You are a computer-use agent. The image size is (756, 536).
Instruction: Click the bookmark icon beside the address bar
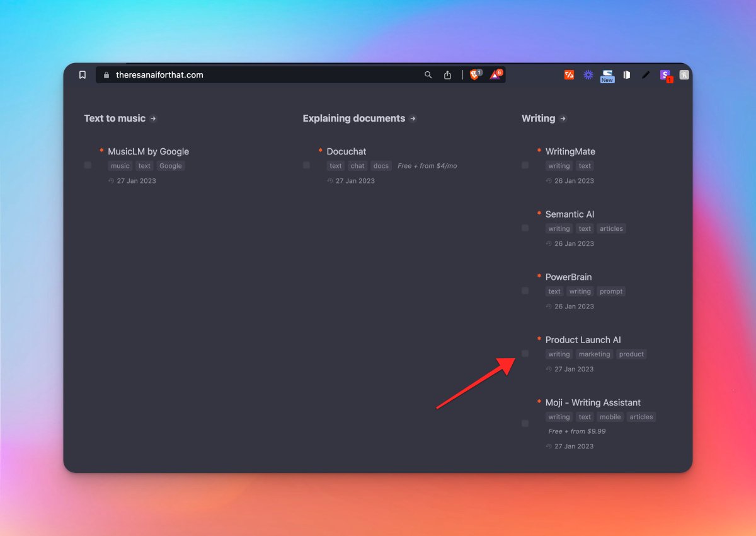click(x=83, y=75)
